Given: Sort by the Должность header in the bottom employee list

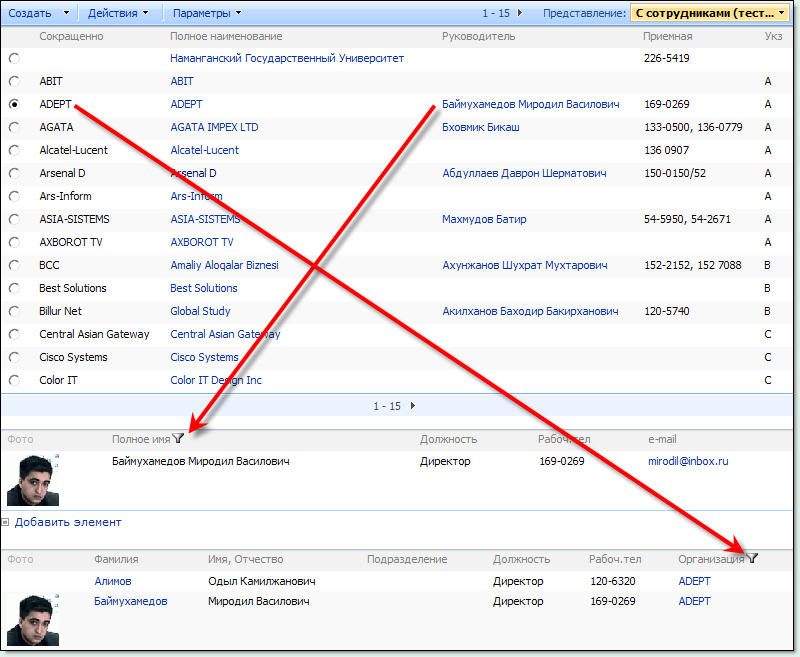Looking at the screenshot, I should [521, 559].
